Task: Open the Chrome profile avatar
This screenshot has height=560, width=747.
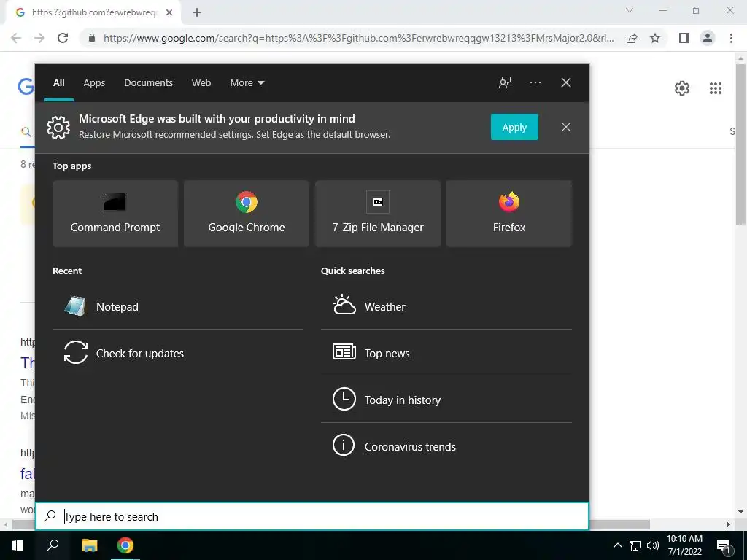Action: [708, 38]
